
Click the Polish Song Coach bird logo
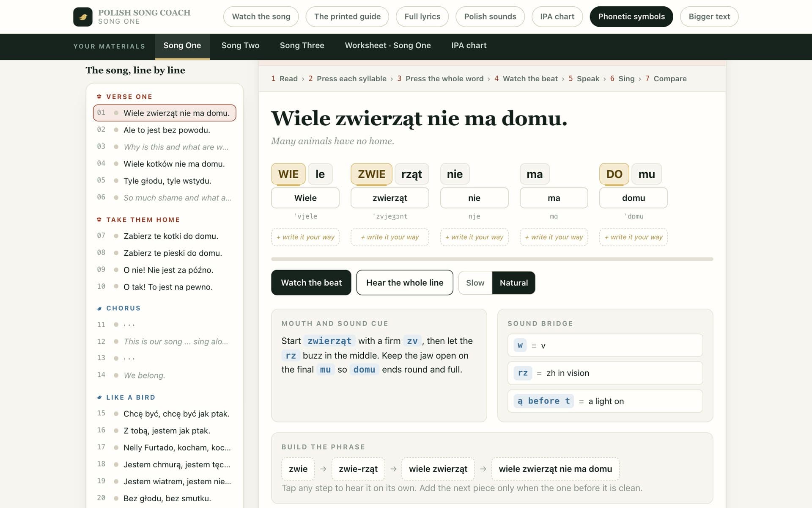[x=83, y=17]
